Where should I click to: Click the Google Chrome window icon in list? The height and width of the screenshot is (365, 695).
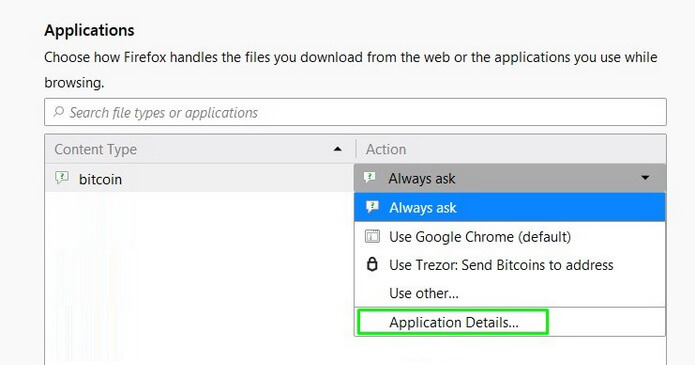(372, 236)
